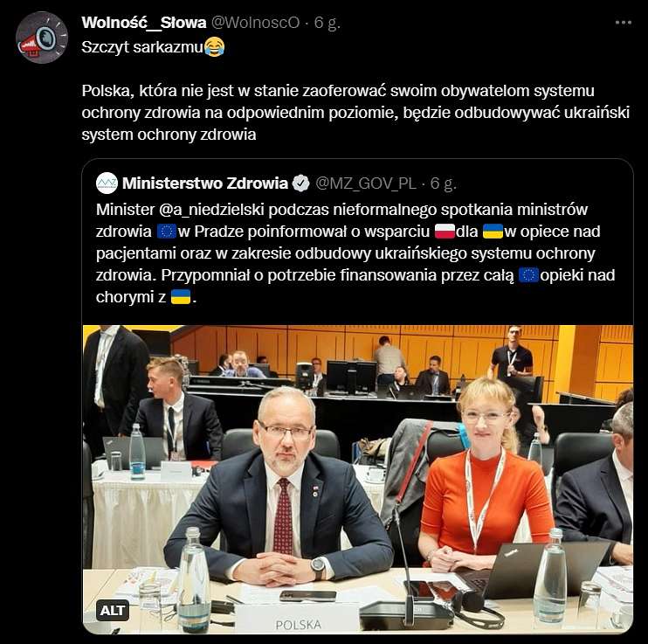Open the quoted tweet's 6 g. timestamp
Screen dimensions: 648x644
pyautogui.click(x=444, y=184)
